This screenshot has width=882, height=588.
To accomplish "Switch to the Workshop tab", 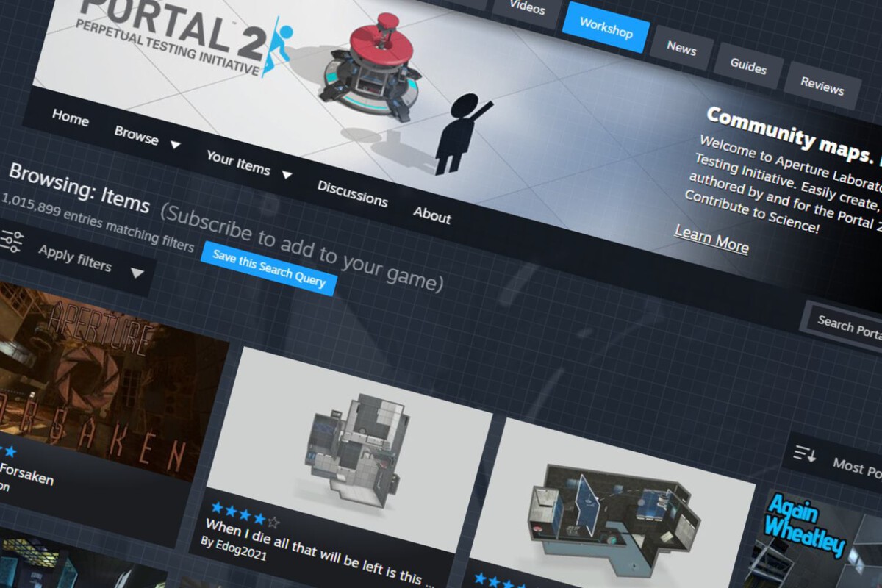I will (x=606, y=29).
